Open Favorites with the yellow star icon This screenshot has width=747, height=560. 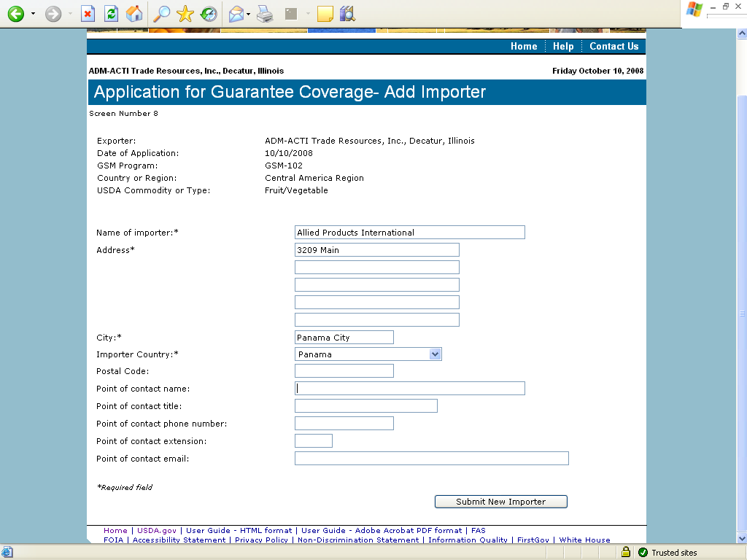click(x=185, y=14)
